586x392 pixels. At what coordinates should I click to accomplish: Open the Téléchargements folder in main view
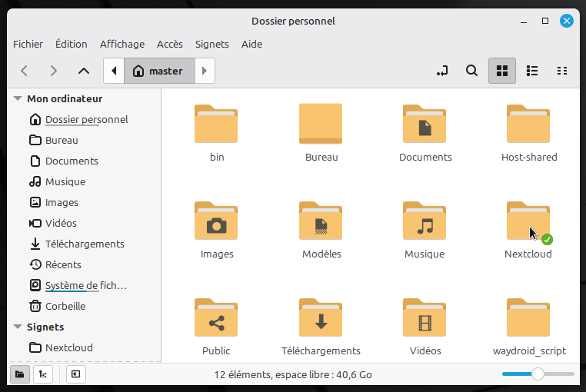pyautogui.click(x=321, y=319)
